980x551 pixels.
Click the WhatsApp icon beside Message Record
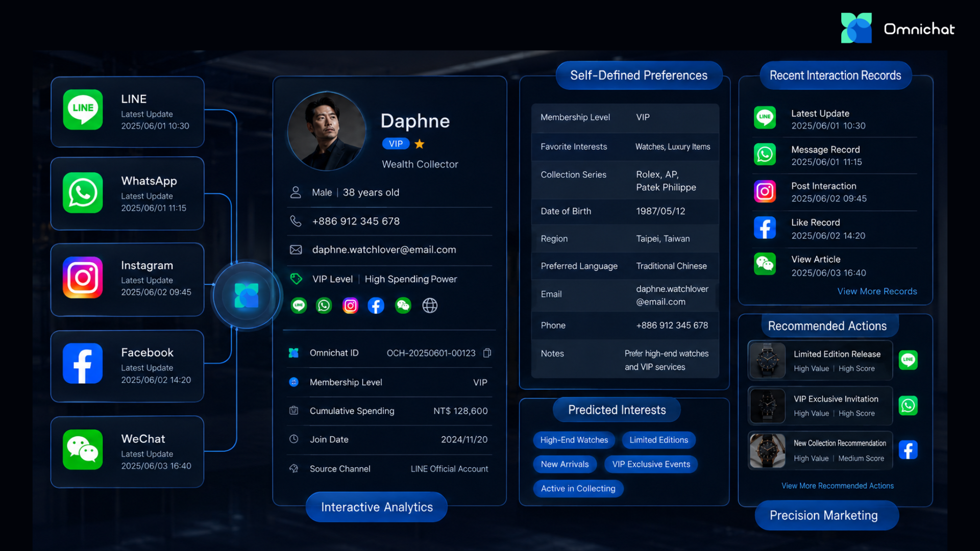[765, 155]
